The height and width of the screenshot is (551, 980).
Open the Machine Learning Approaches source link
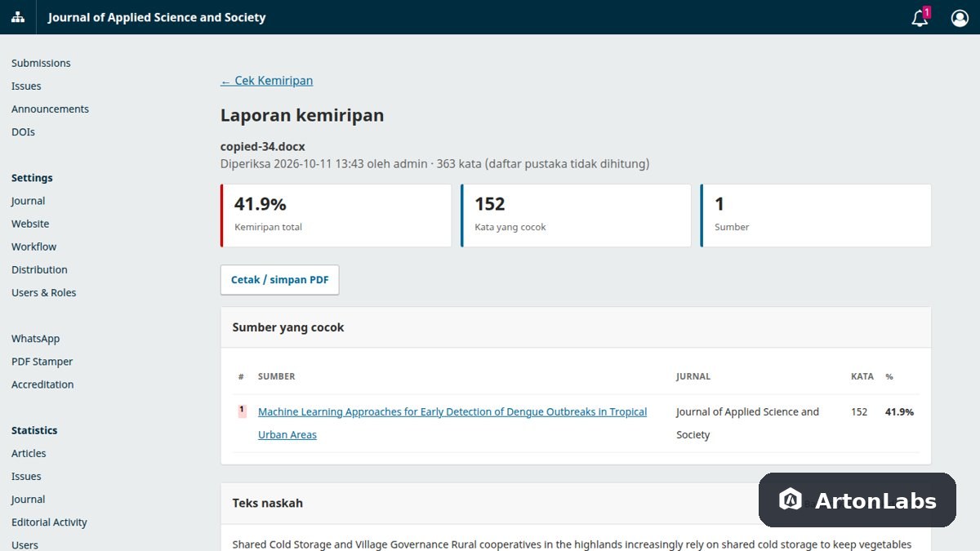[452, 423]
